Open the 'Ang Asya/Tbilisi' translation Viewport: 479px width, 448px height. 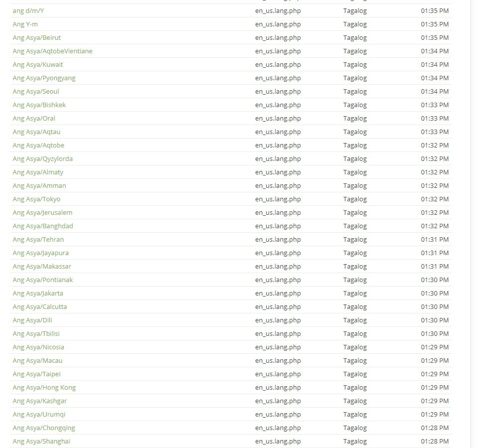click(36, 333)
